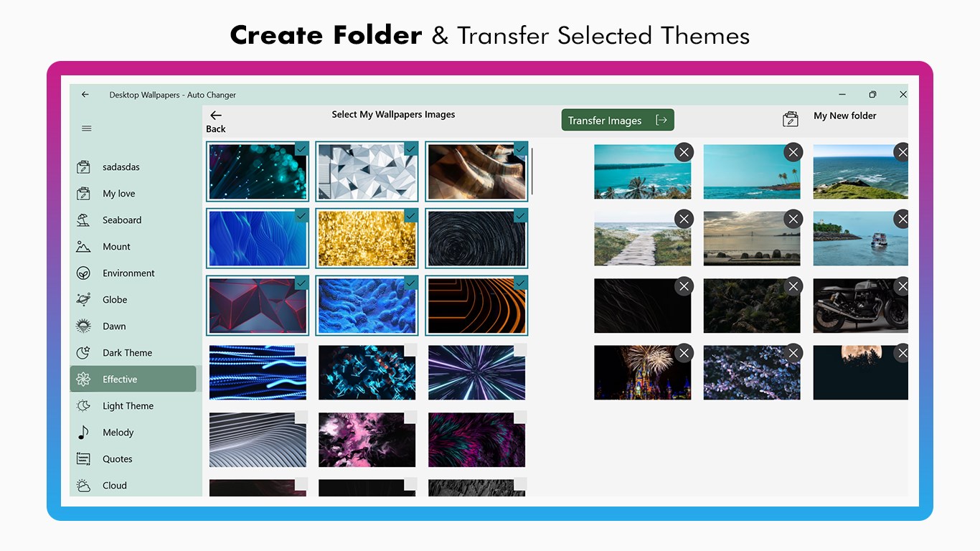Check the purple light-burst wallpaper checkbox
The image size is (980, 551).
(x=520, y=350)
